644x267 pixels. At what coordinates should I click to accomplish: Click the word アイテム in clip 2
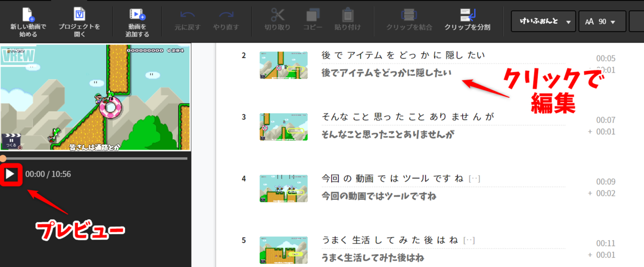point(364,55)
